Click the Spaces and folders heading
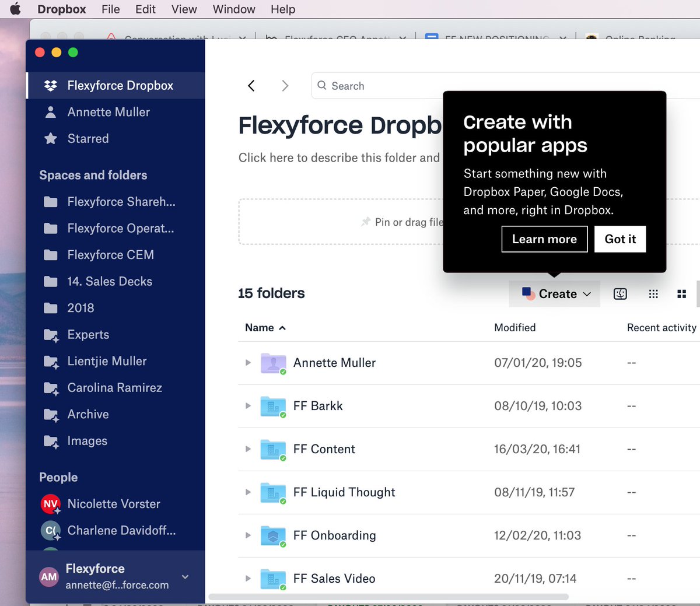Image resolution: width=700 pixels, height=606 pixels. 93,175
